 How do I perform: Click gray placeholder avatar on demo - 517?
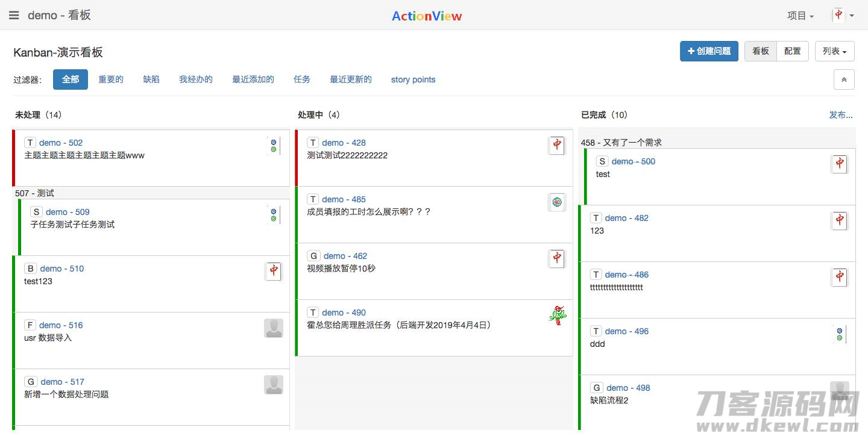pos(274,385)
